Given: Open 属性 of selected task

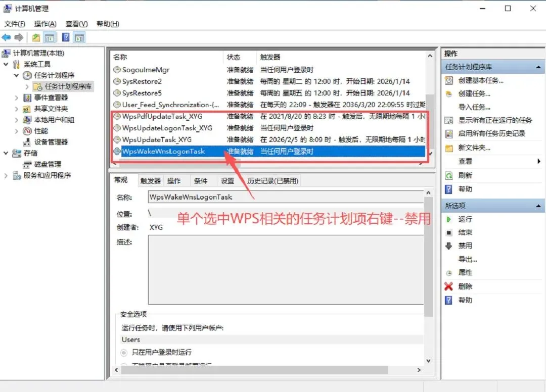Looking at the screenshot, I should click(x=465, y=273).
